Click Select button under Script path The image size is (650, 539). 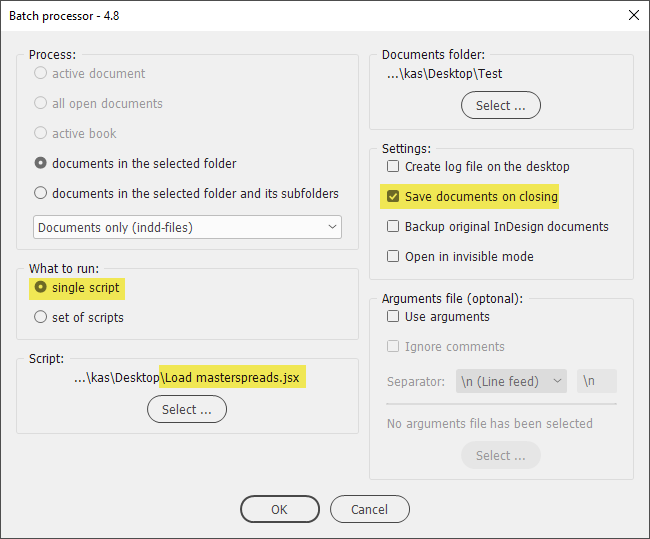(187, 409)
